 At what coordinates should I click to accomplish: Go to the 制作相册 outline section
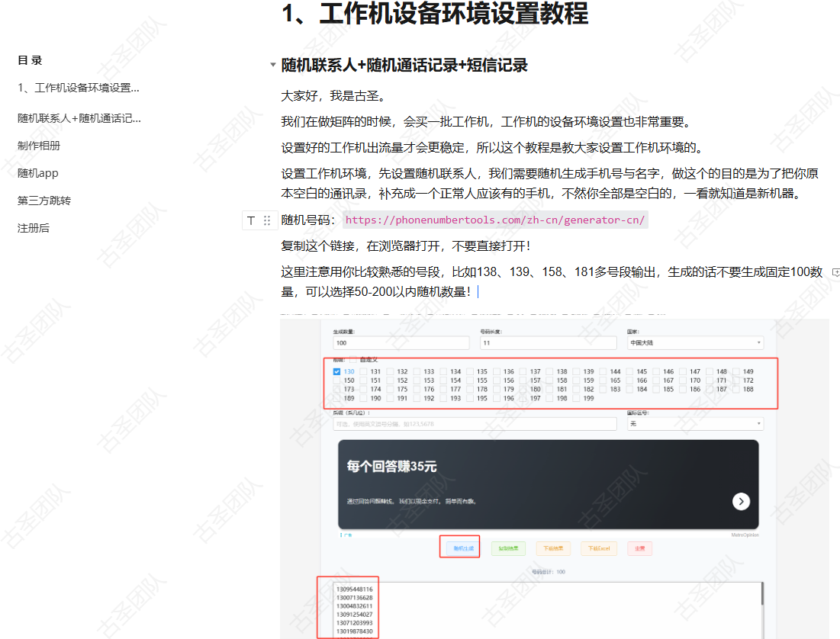tap(39, 146)
